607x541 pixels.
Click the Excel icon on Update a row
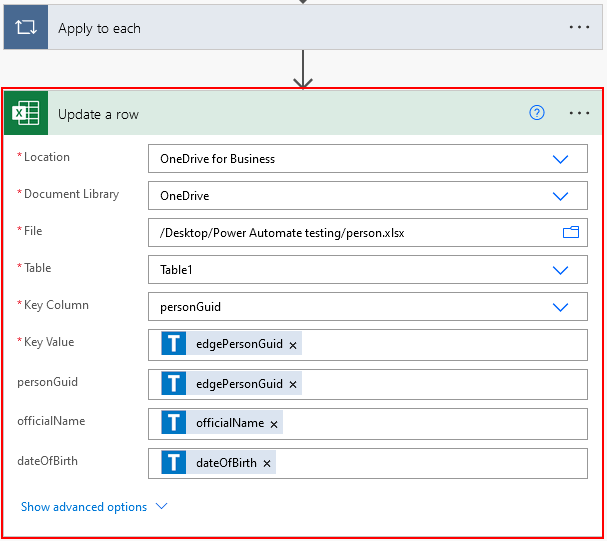coord(26,113)
